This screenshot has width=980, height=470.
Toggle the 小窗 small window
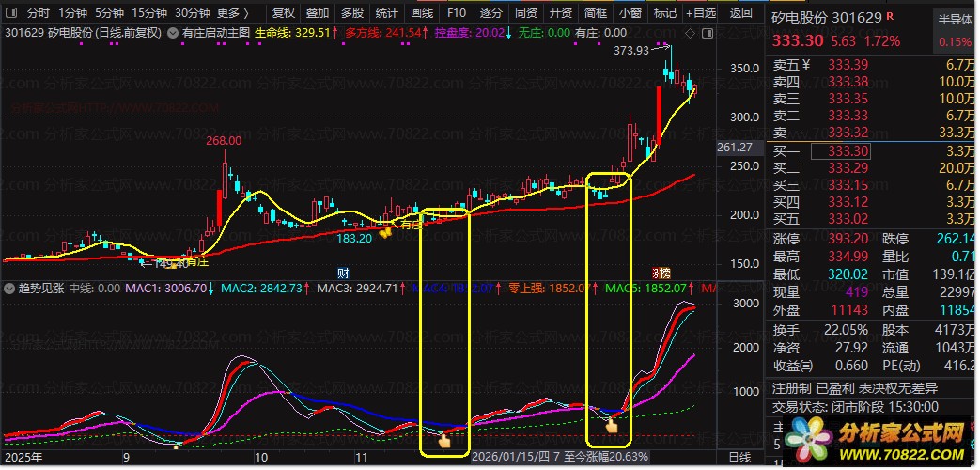pos(630,12)
